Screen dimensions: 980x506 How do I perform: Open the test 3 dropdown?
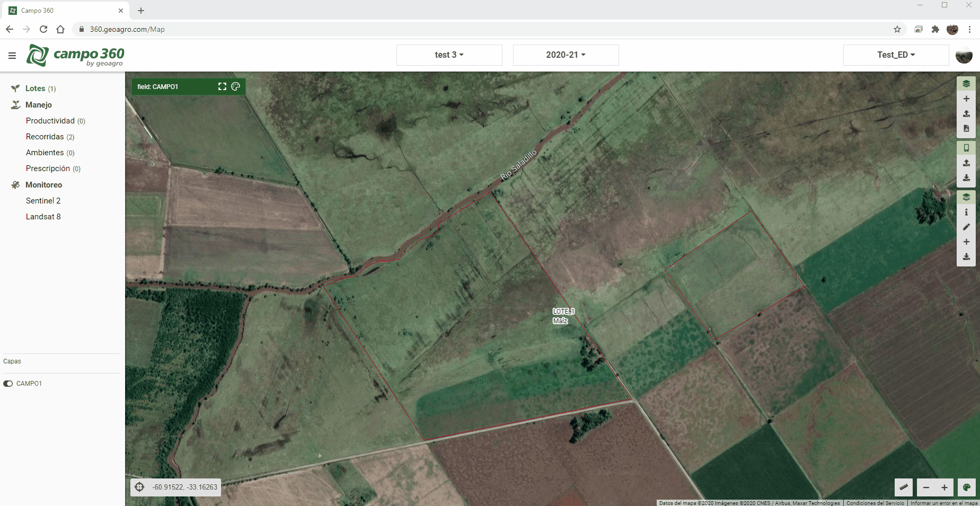(x=449, y=55)
